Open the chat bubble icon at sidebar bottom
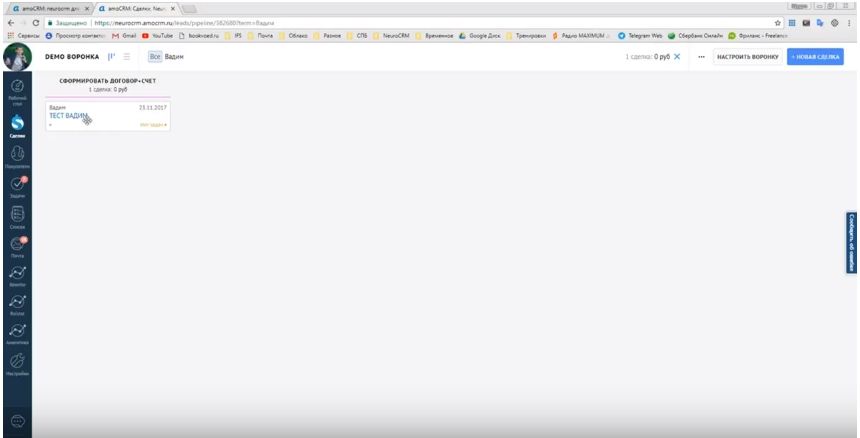The height and width of the screenshot is (438, 860). click(16, 421)
